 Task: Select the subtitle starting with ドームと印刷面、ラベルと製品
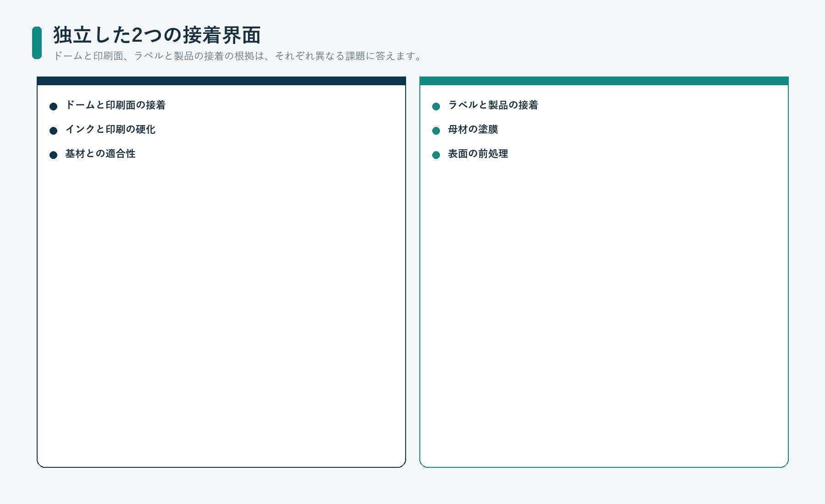(238, 56)
